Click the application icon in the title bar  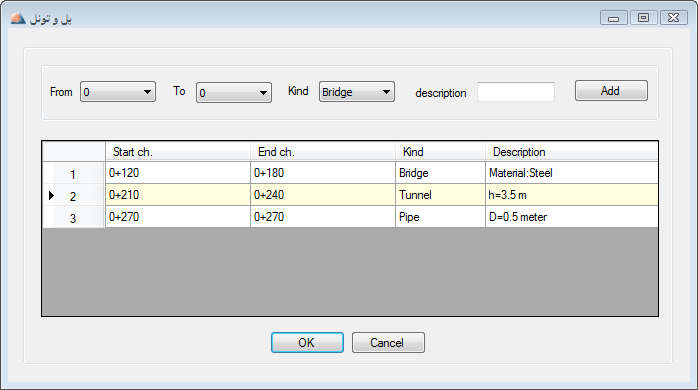tap(18, 18)
